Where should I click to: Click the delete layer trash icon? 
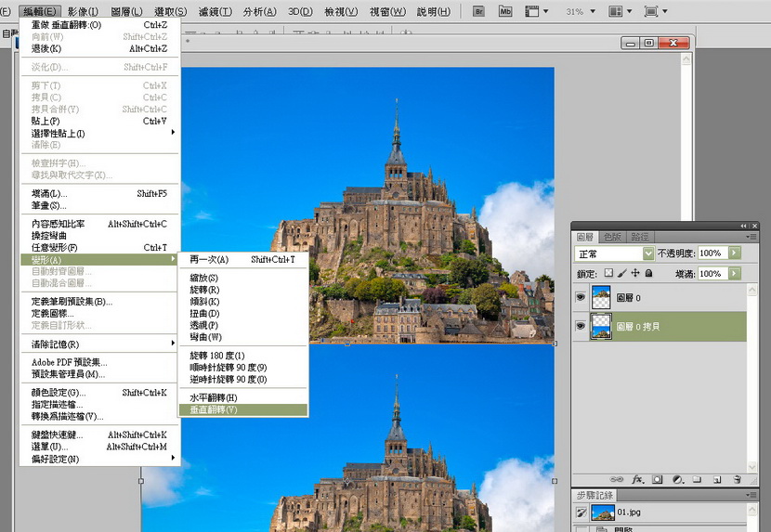click(737, 479)
